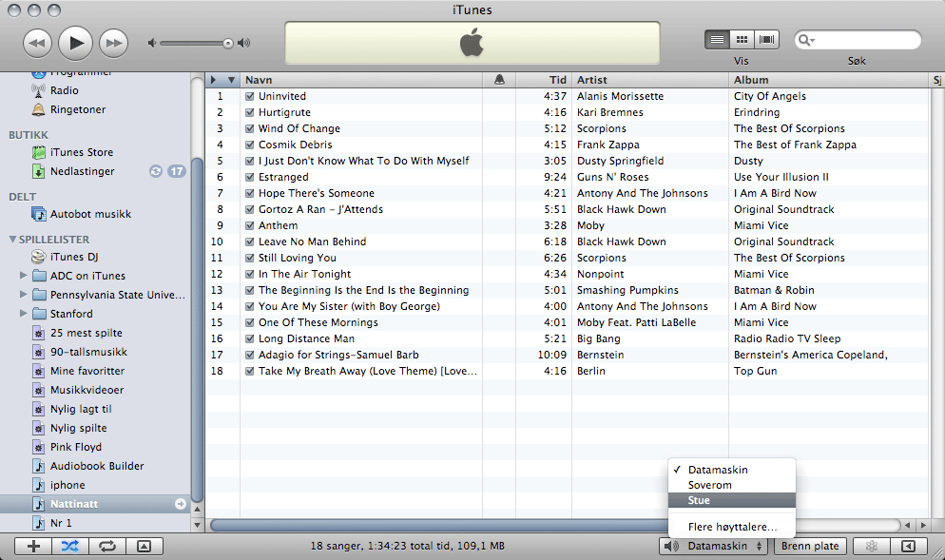Choose Soverom in speaker menu
This screenshot has width=945, height=560.
coord(732,485)
